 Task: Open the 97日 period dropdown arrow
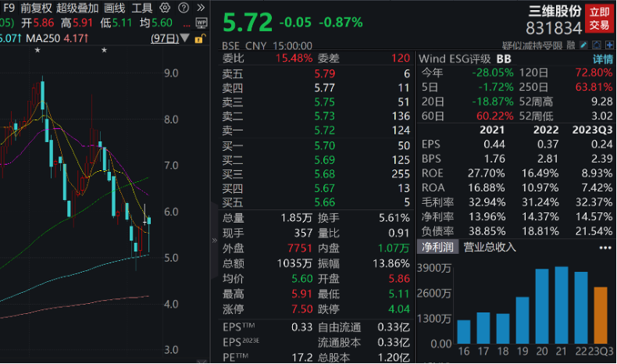tap(184, 38)
